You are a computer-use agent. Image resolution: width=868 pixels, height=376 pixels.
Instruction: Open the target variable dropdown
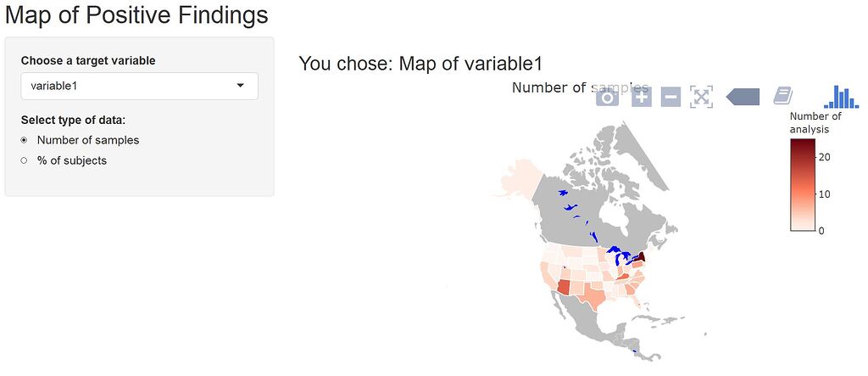coord(140,86)
